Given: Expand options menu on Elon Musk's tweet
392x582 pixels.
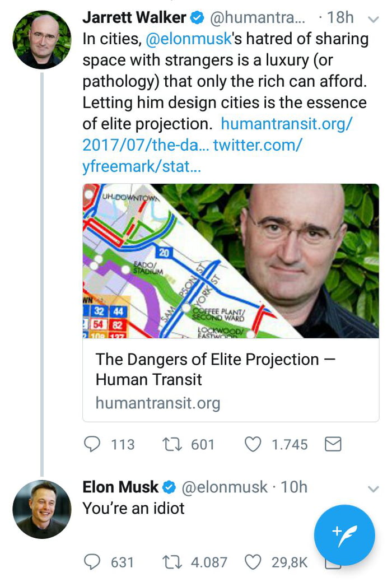Looking at the screenshot, I should click(373, 488).
